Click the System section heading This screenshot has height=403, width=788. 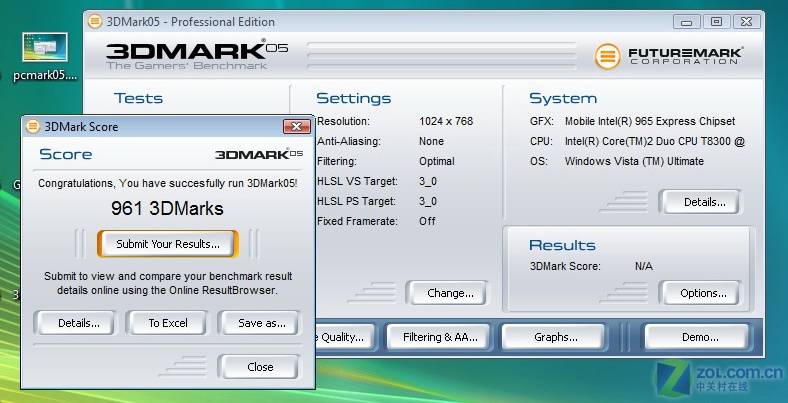563,98
